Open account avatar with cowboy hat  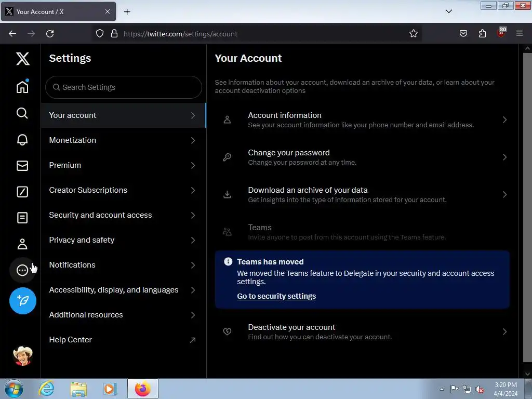(23, 356)
